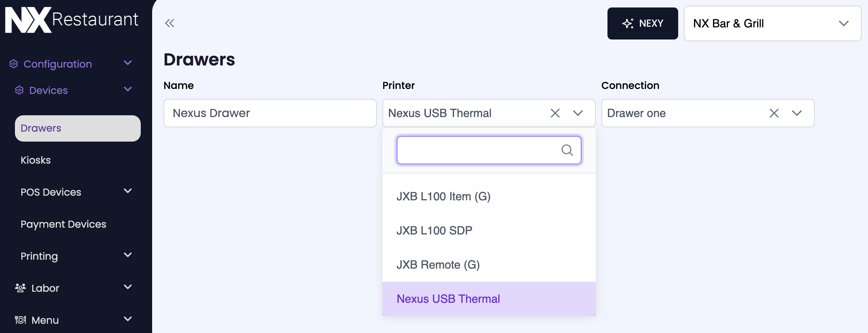Open the NX Bar & Grill location dropdown

(x=772, y=23)
